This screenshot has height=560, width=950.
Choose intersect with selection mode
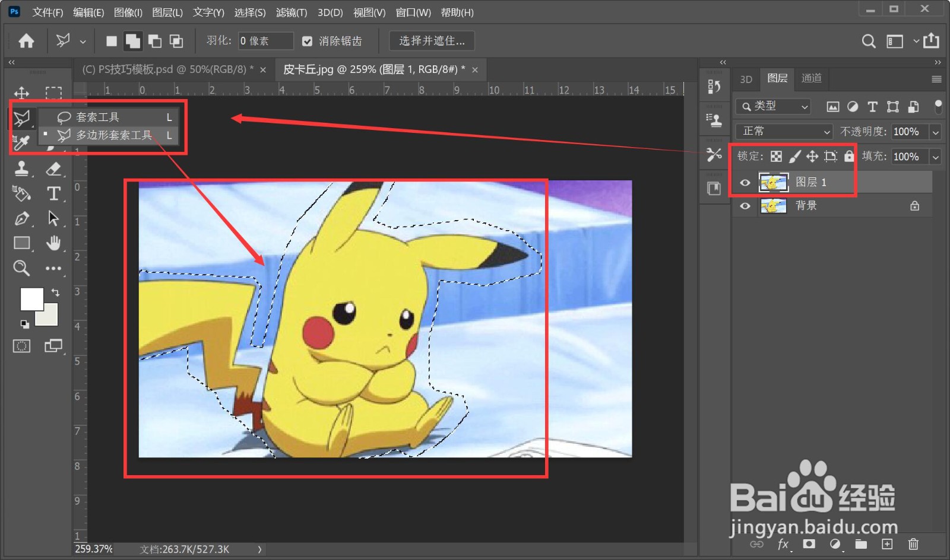176,41
